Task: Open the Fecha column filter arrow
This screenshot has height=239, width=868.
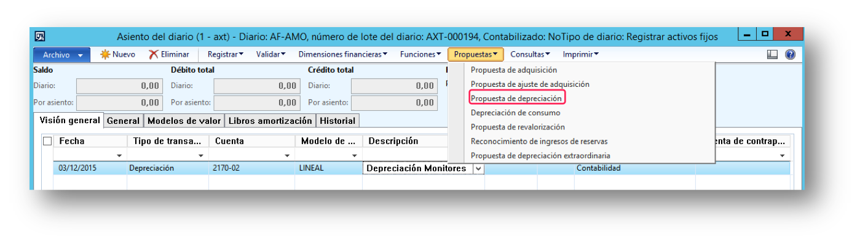Action: point(119,156)
